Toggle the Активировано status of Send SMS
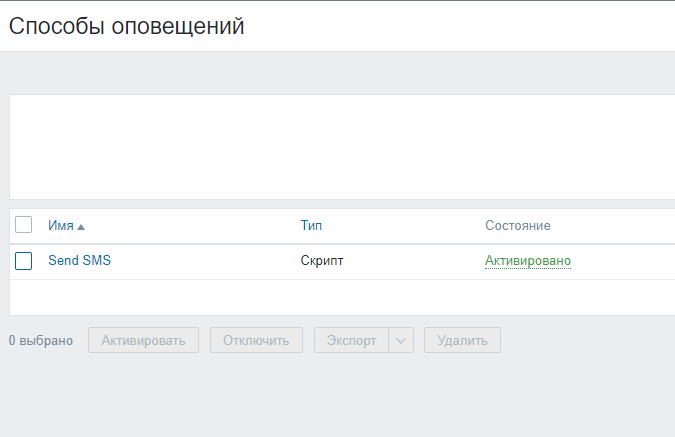 point(528,261)
